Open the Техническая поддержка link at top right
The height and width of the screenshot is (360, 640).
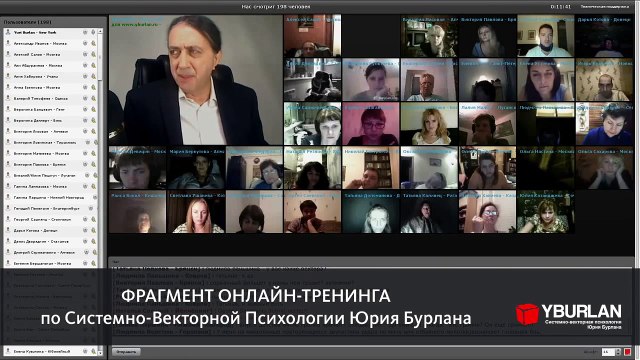pyautogui.click(x=604, y=7)
